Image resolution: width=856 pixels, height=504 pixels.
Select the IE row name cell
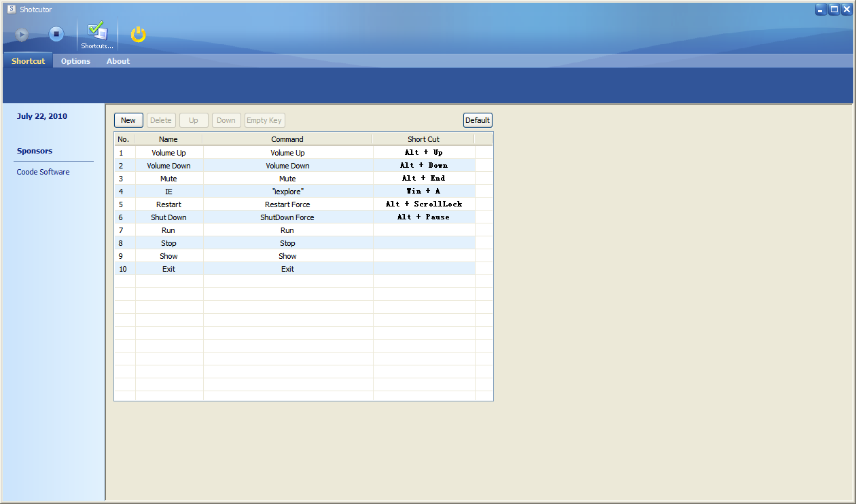pyautogui.click(x=169, y=192)
